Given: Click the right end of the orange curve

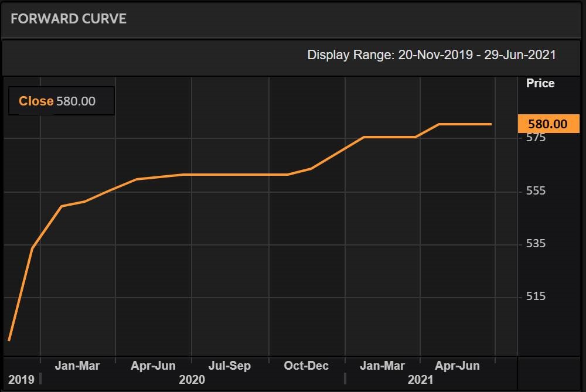Looking at the screenshot, I should pos(490,124).
